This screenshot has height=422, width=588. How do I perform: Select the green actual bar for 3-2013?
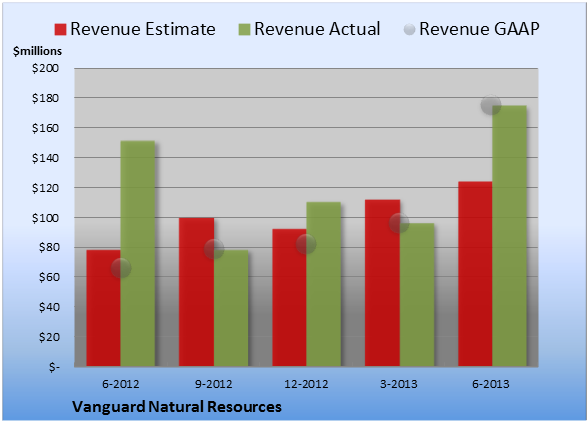417,295
